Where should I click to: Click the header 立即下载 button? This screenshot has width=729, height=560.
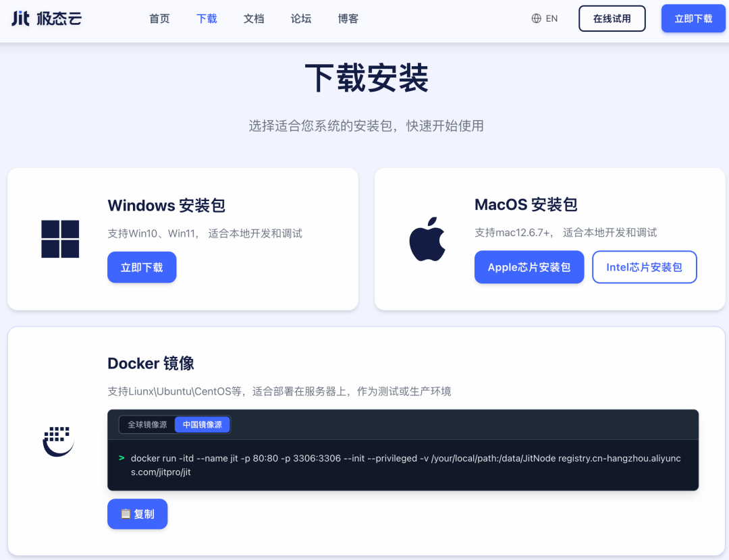coord(693,19)
